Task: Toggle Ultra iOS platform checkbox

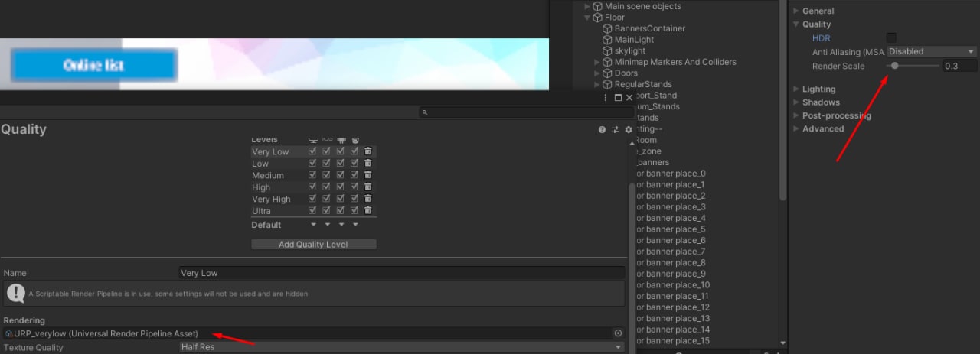Action: pyautogui.click(x=326, y=210)
